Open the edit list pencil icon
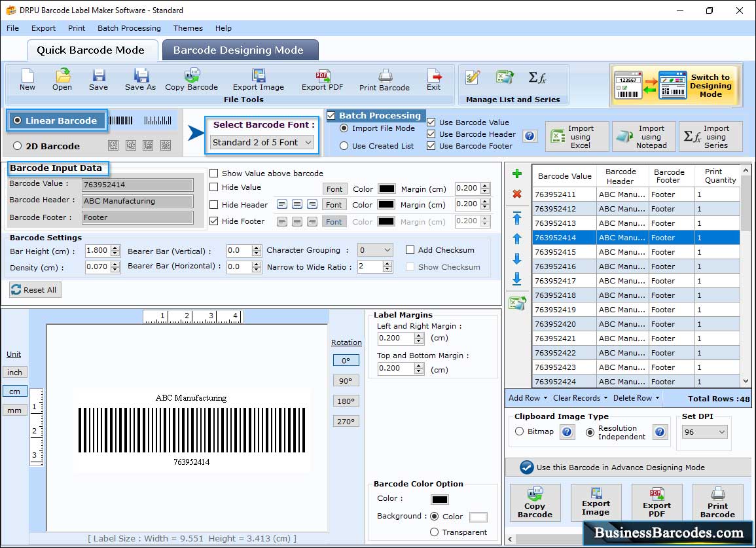The image size is (756, 548). click(473, 77)
